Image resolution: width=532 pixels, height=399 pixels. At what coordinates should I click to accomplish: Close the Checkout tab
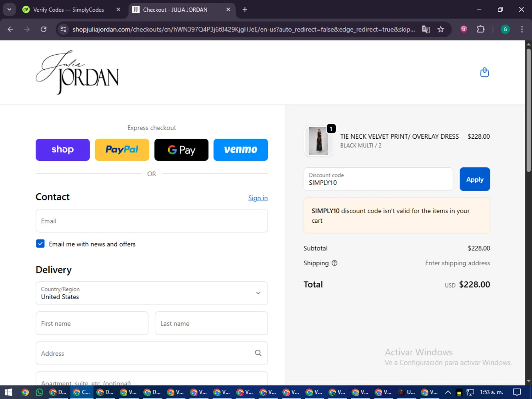[x=228, y=10]
